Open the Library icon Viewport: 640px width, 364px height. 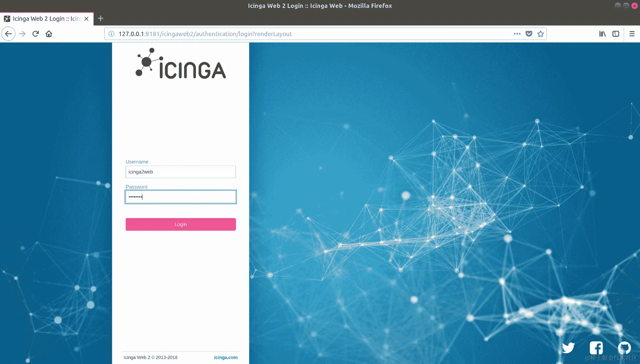(602, 34)
